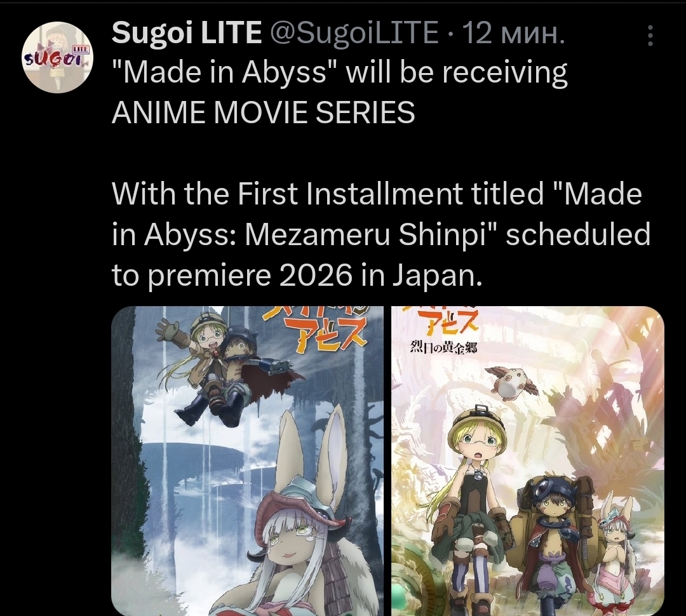This screenshot has width=686, height=616.
Task: Click the 烈日の黄金郷 subtitle on right poster
Action: point(443,348)
